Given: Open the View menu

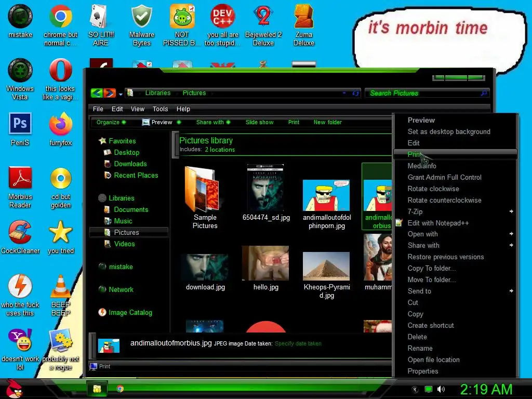Looking at the screenshot, I should coord(137,109).
